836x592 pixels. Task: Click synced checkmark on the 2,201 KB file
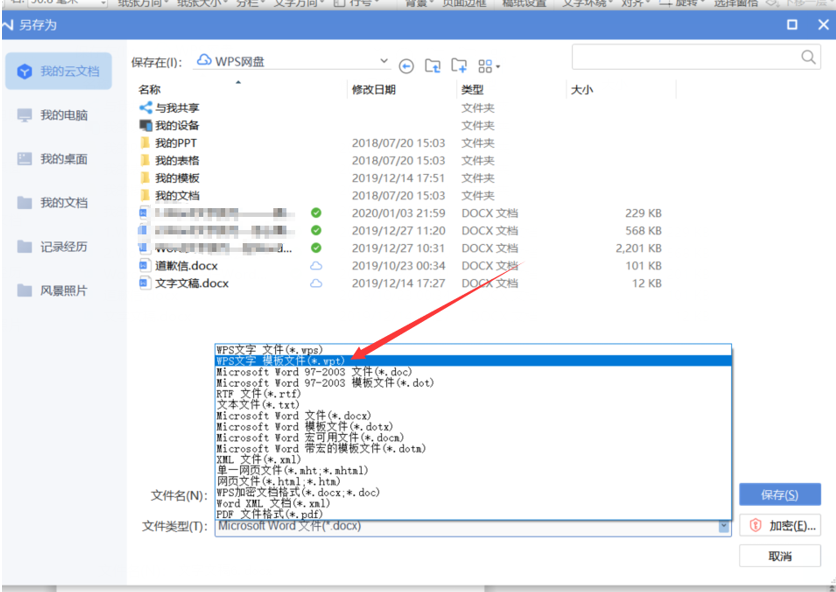316,248
